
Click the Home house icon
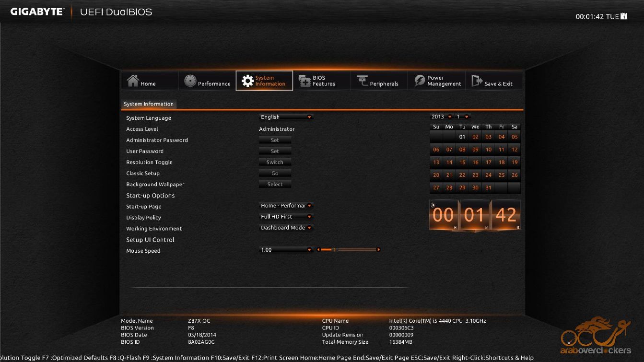[133, 81]
